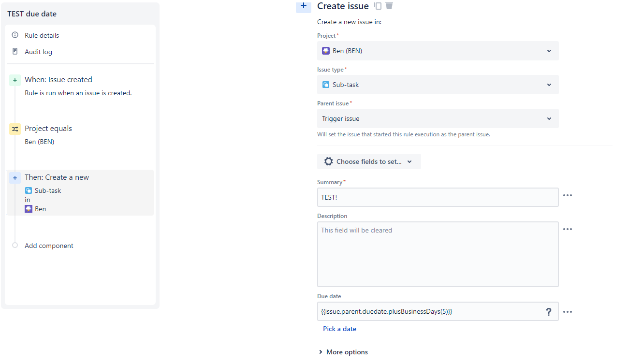Open the Project dropdown showing Ben (BEN)
The width and height of the screenshot is (628, 364).
click(438, 51)
